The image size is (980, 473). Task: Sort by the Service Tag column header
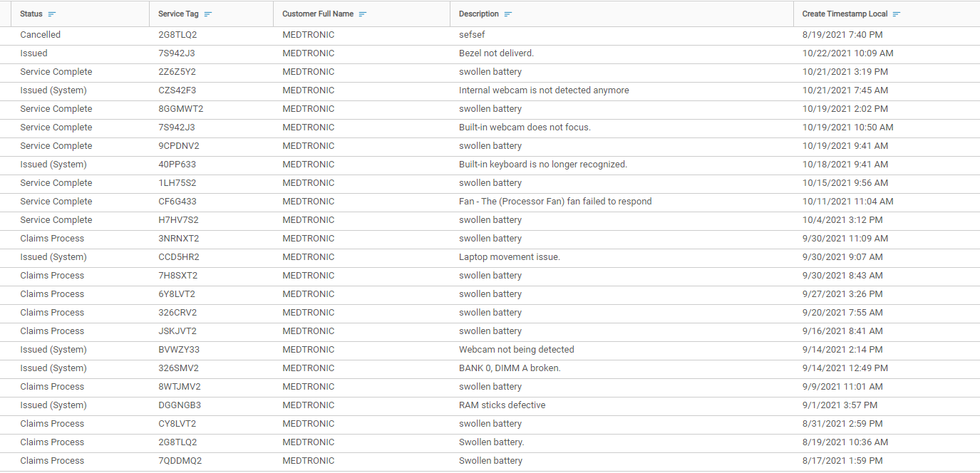point(178,14)
